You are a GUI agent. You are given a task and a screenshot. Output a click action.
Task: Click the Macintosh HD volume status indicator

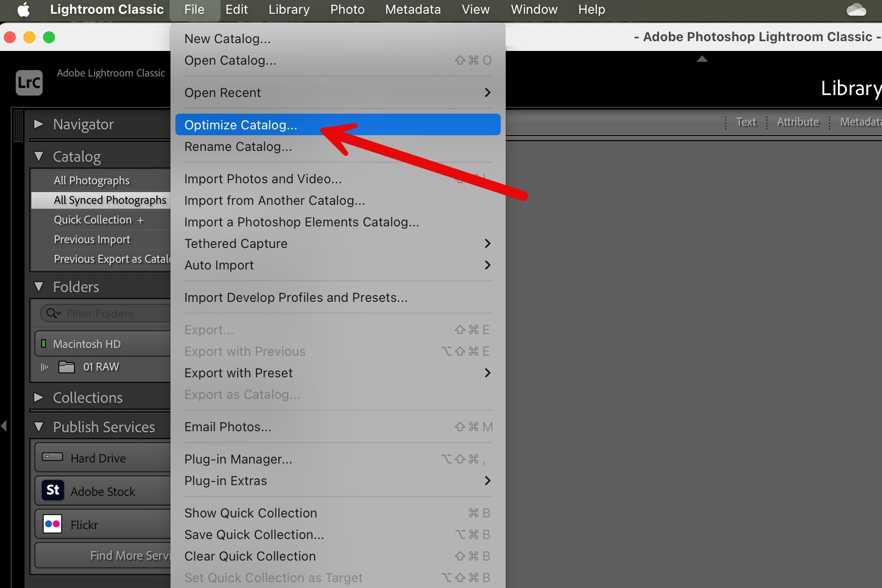coord(44,343)
